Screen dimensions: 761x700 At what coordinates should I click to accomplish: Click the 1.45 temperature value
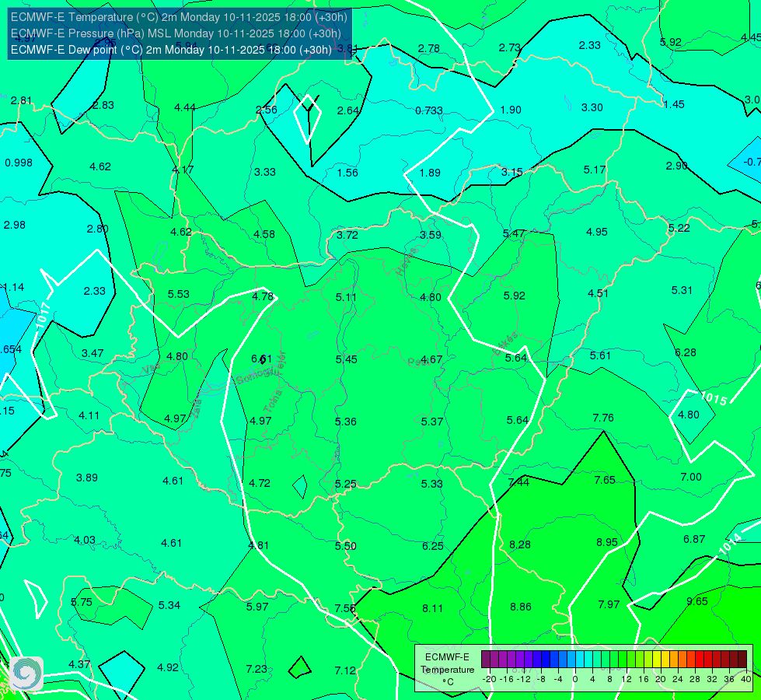pyautogui.click(x=674, y=104)
